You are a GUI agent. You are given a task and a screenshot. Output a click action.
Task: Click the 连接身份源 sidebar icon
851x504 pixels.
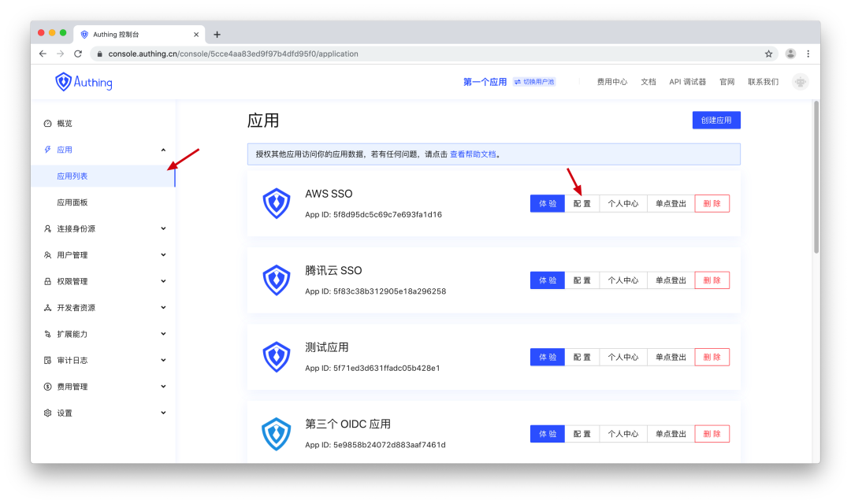48,229
